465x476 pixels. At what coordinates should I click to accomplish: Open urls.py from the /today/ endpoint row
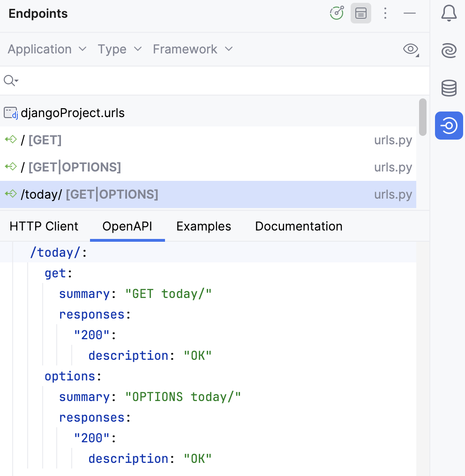pos(393,194)
